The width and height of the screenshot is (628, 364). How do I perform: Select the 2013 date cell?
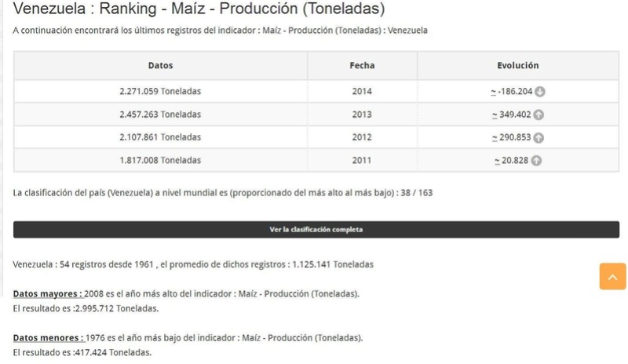pos(362,115)
